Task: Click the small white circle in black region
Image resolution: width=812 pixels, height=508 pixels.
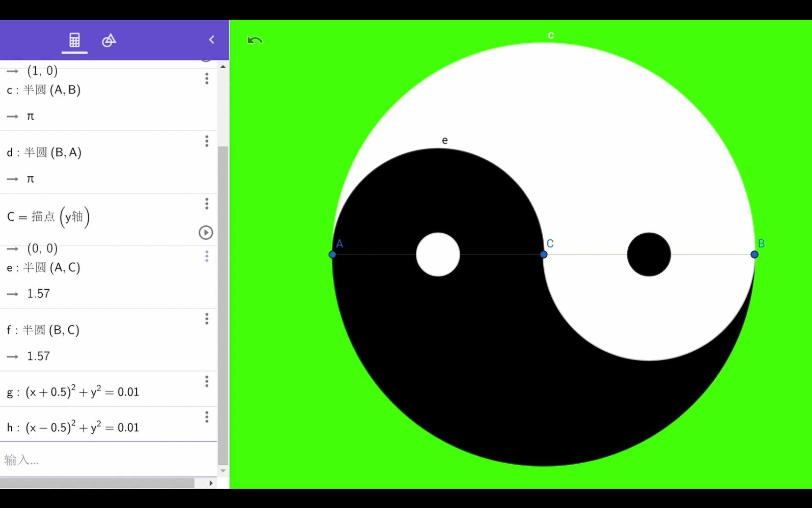Action: [x=438, y=254]
